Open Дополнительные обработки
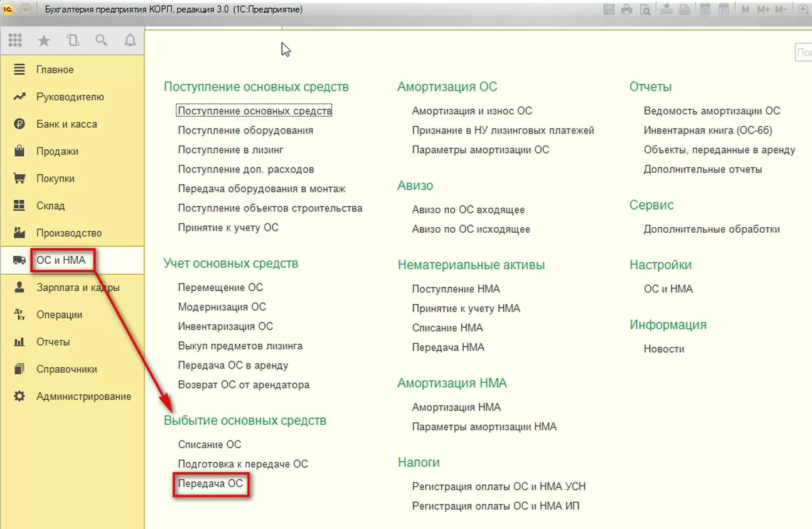This screenshot has width=812, height=529. coord(712,229)
